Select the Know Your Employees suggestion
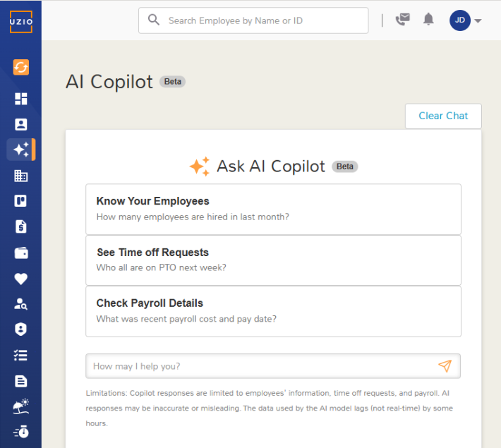Screen dimensions: 501x448 273,209
